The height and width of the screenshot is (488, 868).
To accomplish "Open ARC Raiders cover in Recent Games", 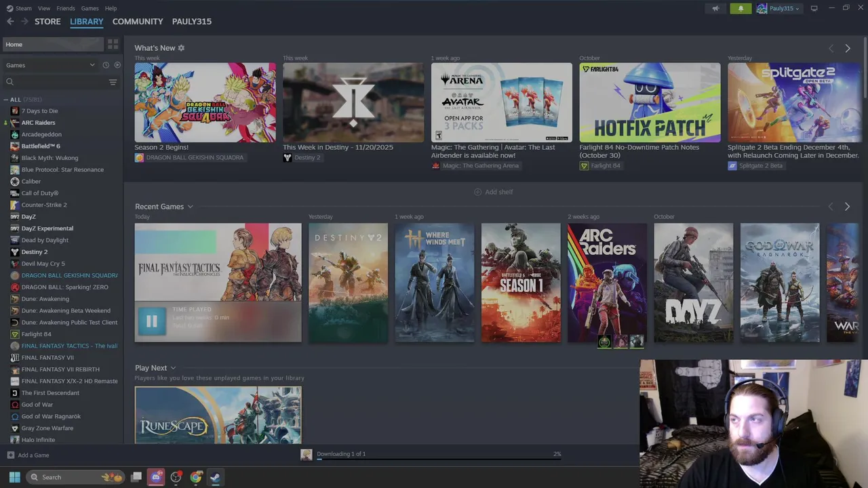I will click(x=607, y=283).
